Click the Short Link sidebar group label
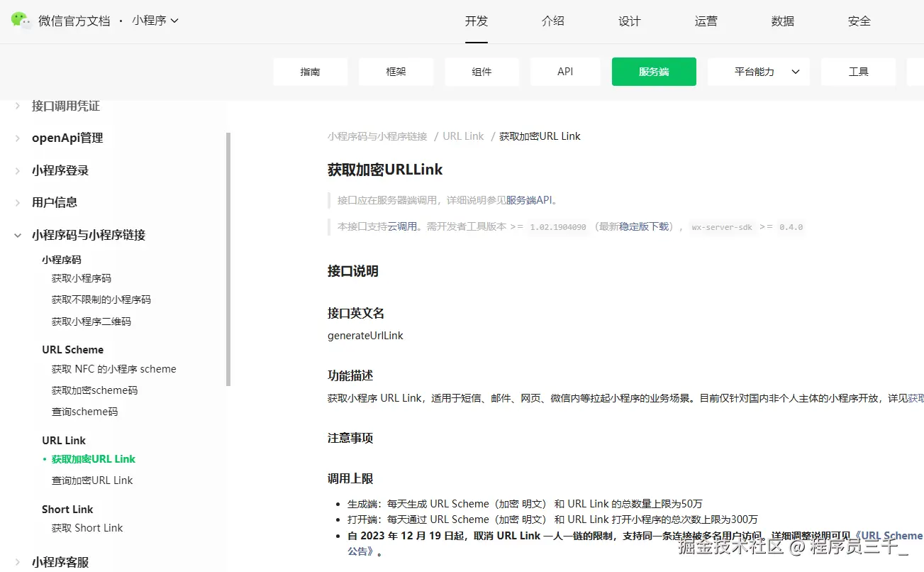The image size is (924, 572). (67, 510)
